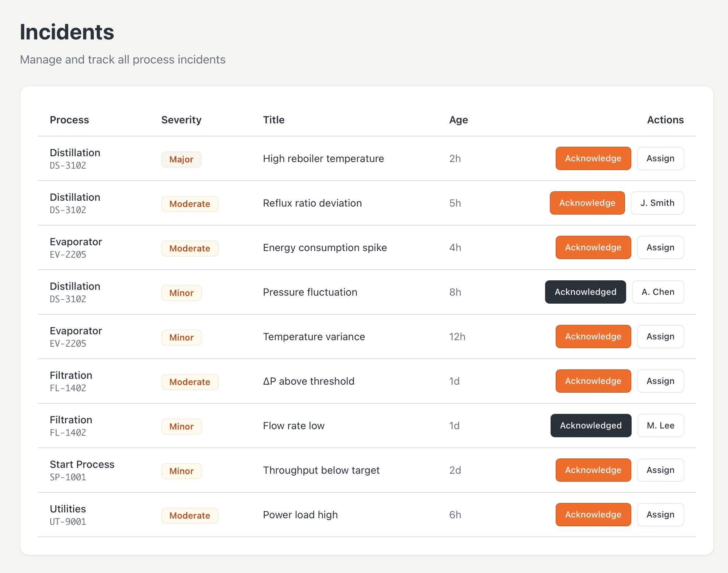728x573 pixels.
Task: Click the J. Smith assignee button
Action: point(657,203)
